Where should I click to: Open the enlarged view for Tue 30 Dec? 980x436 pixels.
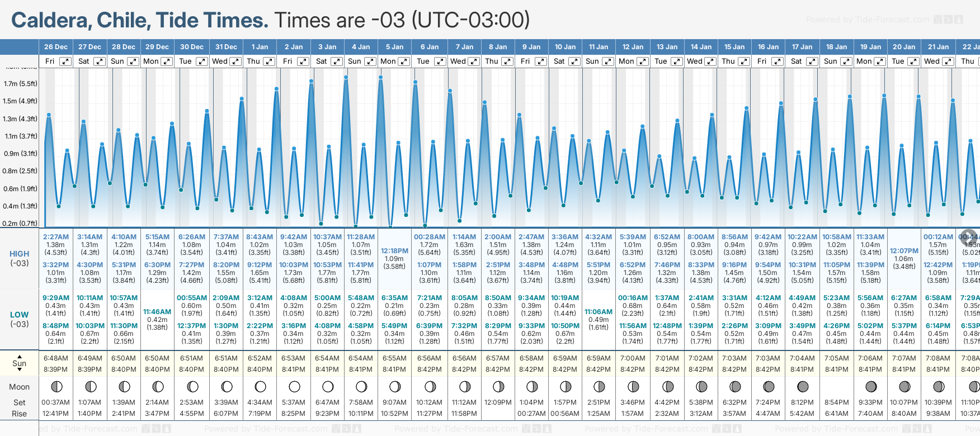coord(201,61)
